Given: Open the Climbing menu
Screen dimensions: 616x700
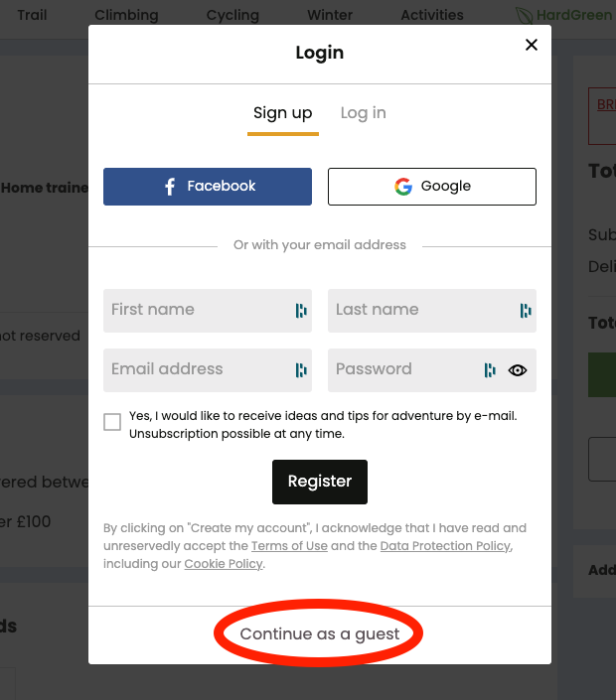Looking at the screenshot, I should tap(126, 15).
